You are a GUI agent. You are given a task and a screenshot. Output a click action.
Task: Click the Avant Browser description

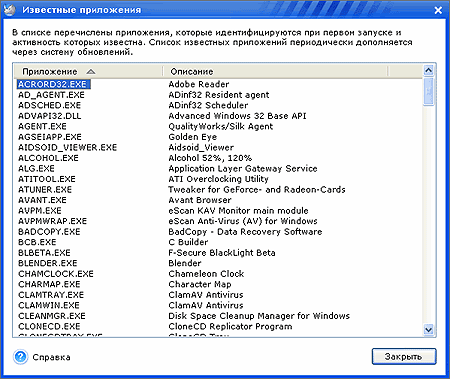tap(200, 200)
